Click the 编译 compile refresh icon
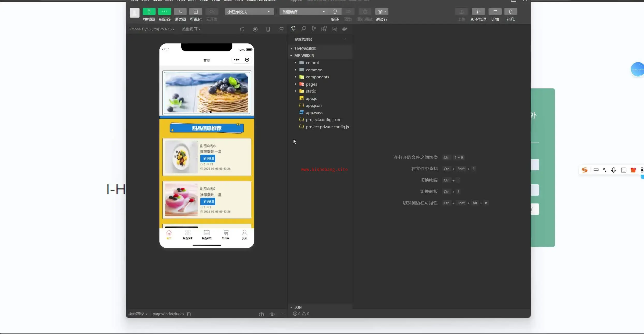The image size is (644, 334). coord(335,12)
